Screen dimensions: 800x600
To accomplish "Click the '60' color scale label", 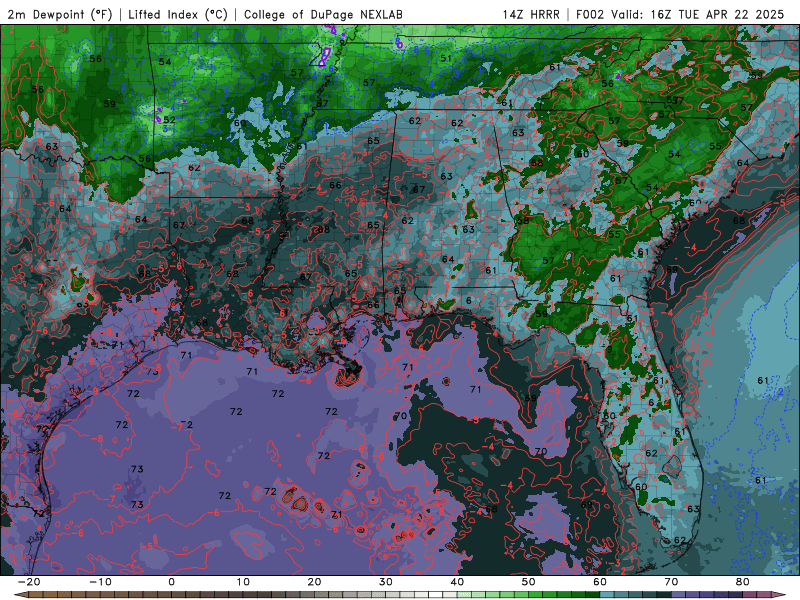I will pyautogui.click(x=600, y=582).
